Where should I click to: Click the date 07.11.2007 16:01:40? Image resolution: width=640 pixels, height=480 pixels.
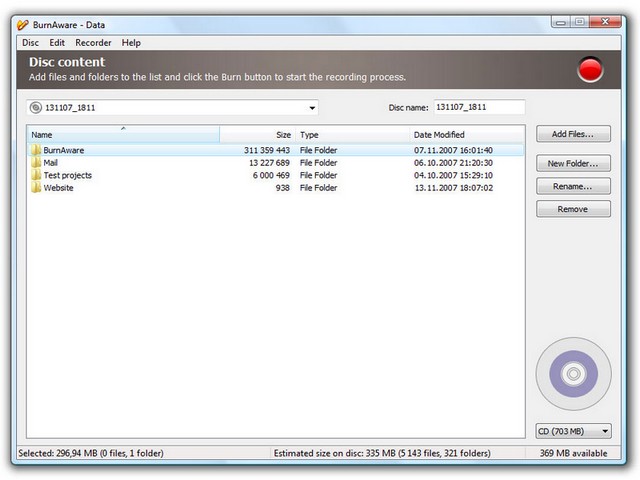click(x=453, y=150)
